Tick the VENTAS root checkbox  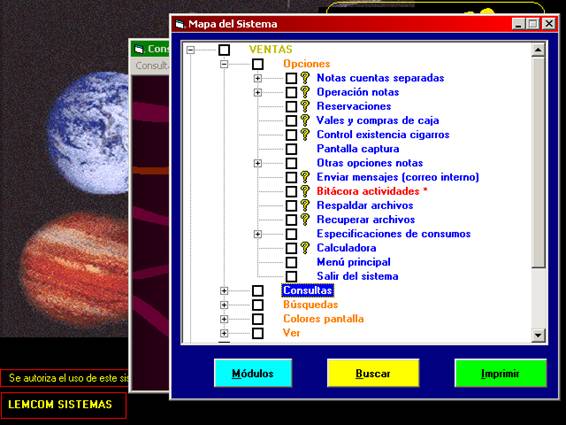click(x=224, y=49)
